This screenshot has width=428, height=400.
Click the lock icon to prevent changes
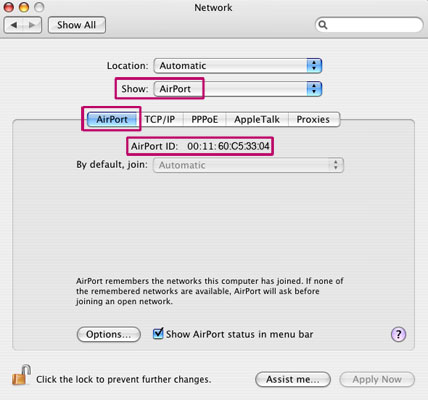pyautogui.click(x=22, y=375)
